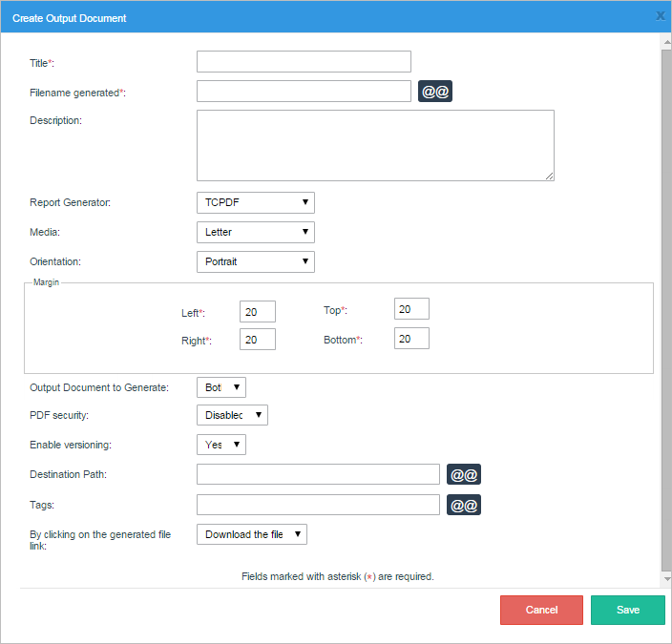The width and height of the screenshot is (672, 644).
Task: Click the Top margin input box
Action: coord(411,309)
